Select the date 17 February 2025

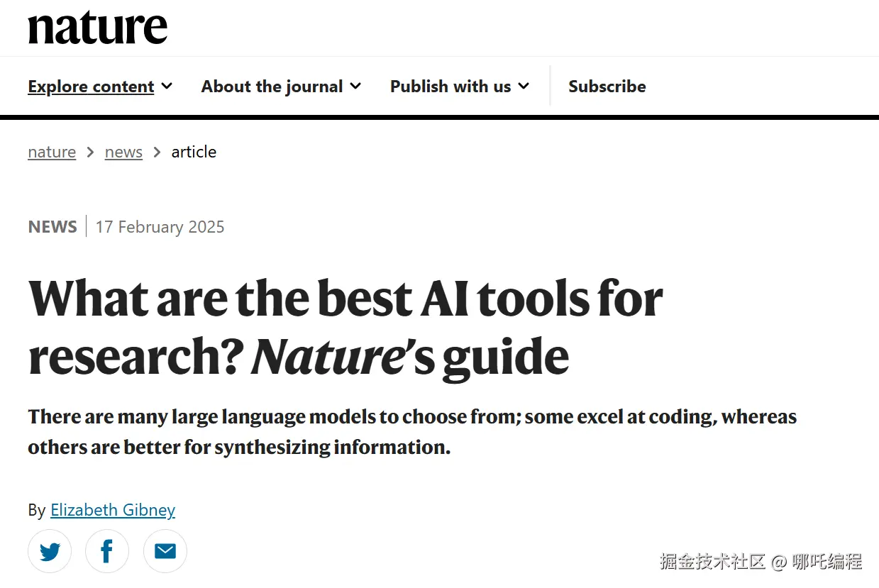(160, 227)
